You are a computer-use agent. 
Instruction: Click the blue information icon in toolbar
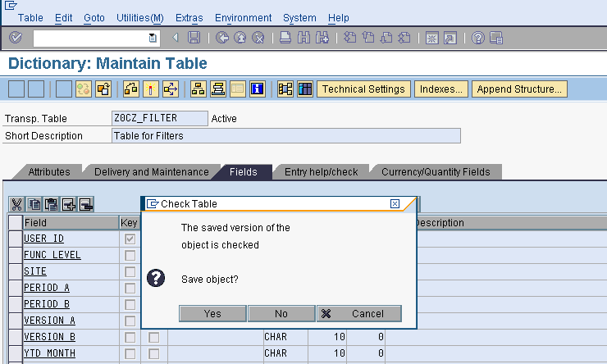tap(257, 89)
